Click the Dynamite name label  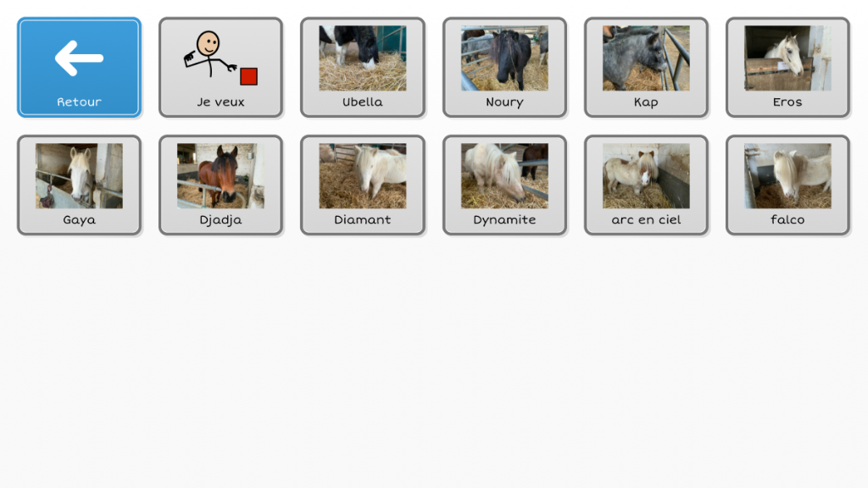point(504,219)
